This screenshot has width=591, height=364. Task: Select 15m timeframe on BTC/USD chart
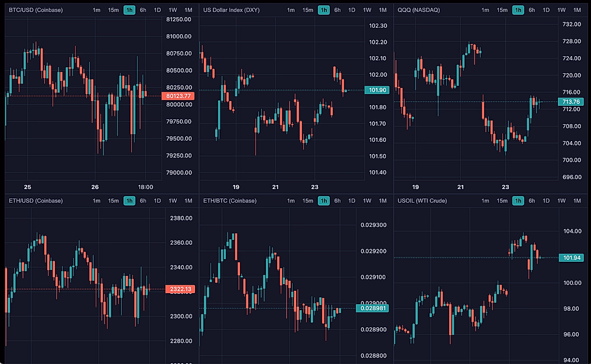click(113, 10)
